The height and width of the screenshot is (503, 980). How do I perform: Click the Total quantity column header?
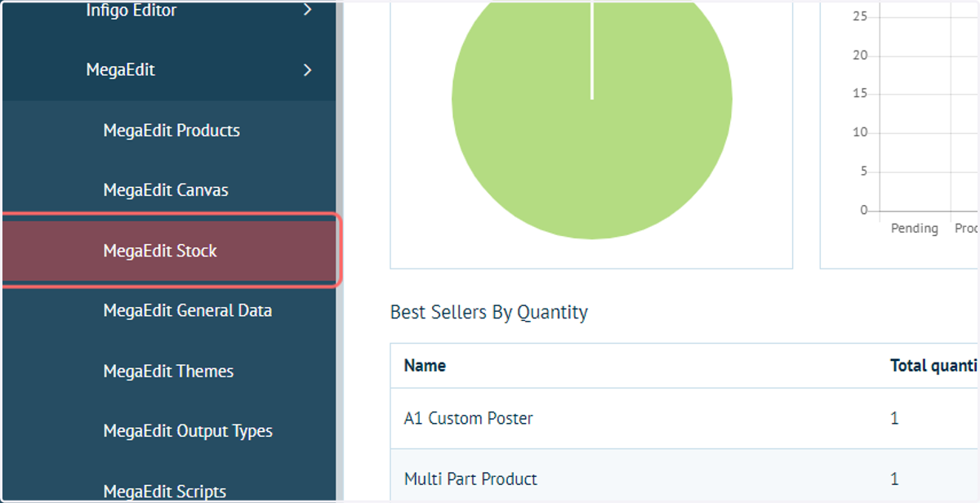pyautogui.click(x=934, y=366)
